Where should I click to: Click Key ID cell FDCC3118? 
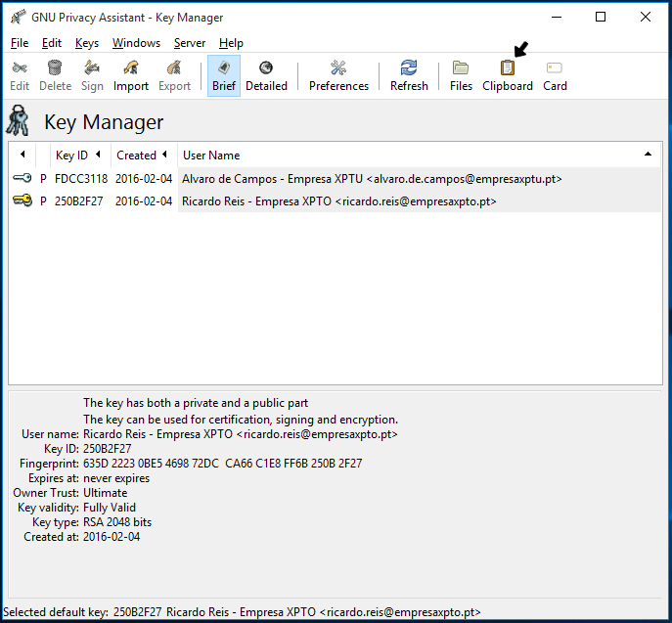click(81, 179)
